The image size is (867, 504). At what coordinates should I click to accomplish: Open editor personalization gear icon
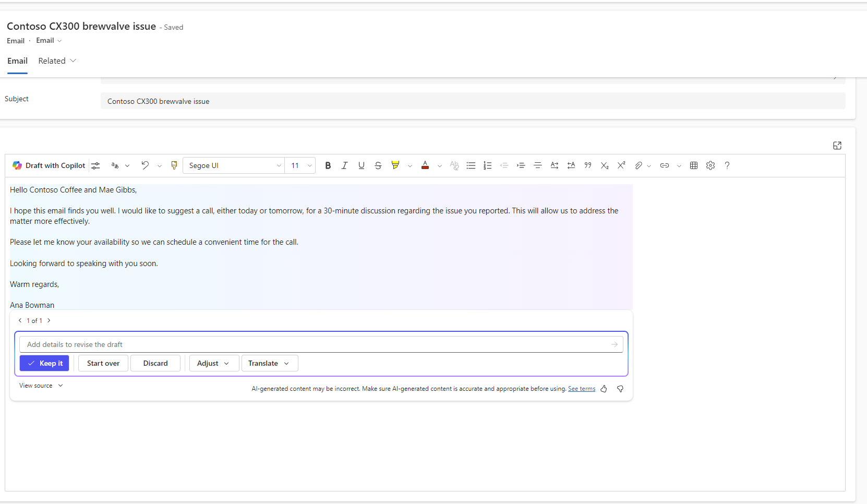pos(711,165)
